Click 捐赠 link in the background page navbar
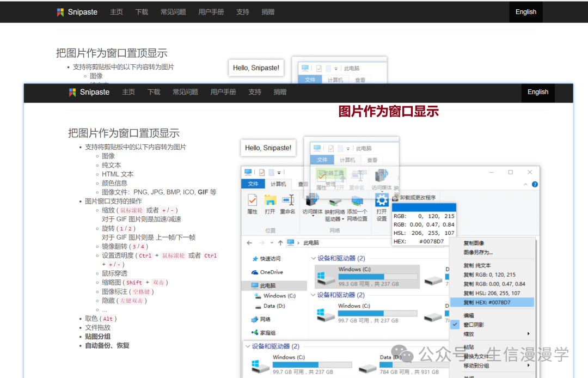Image resolution: width=588 pixels, height=378 pixels. click(268, 12)
